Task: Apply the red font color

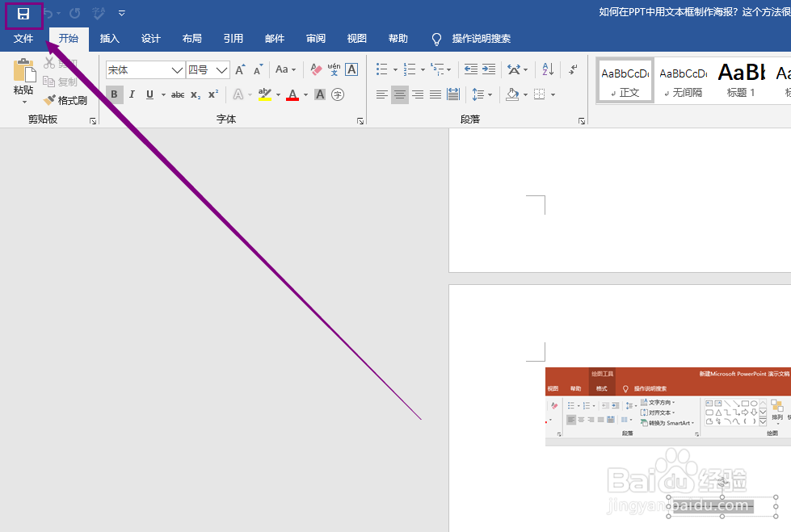Action: 292,94
